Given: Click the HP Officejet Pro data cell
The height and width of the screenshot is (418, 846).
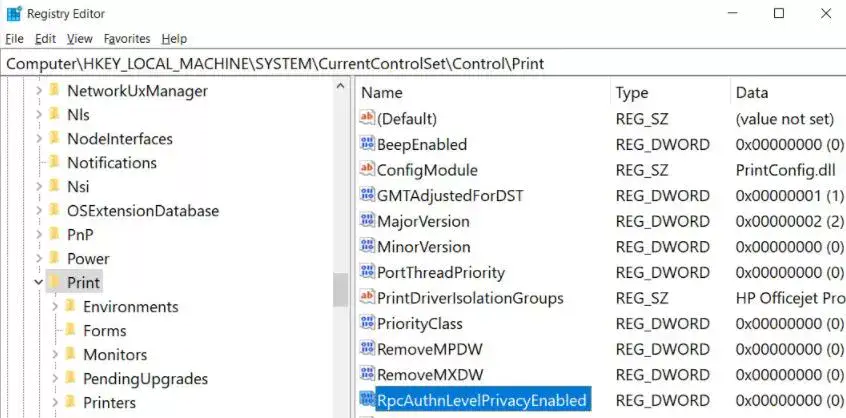Looking at the screenshot, I should (x=790, y=298).
